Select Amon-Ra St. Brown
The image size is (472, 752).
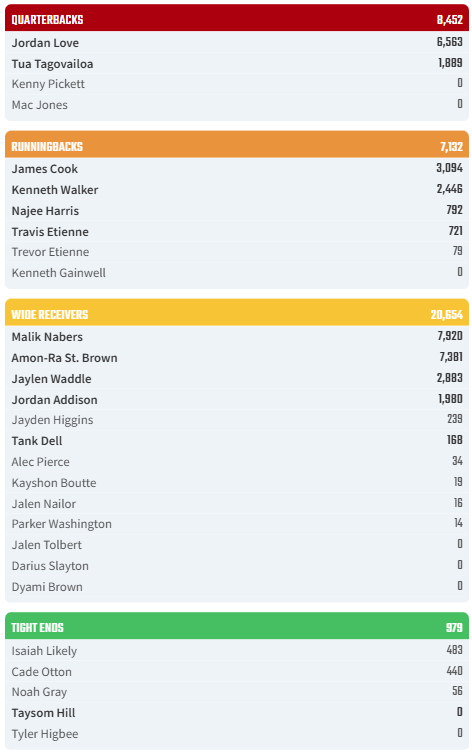(64, 358)
